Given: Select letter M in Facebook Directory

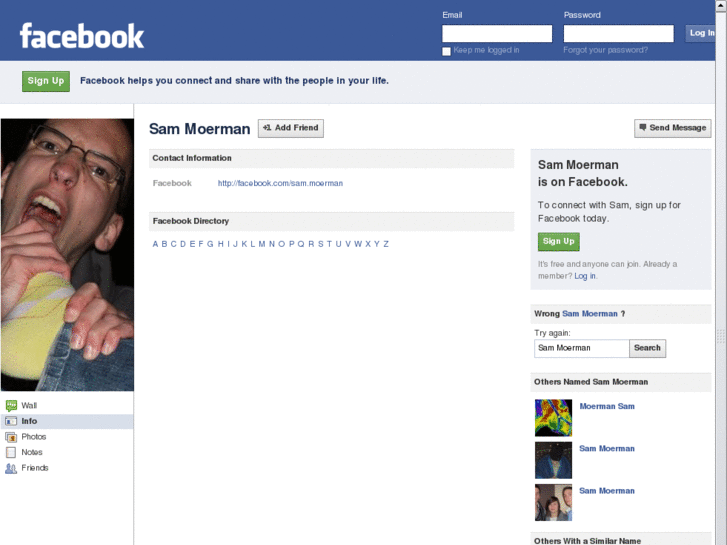Looking at the screenshot, I should click(262, 244).
